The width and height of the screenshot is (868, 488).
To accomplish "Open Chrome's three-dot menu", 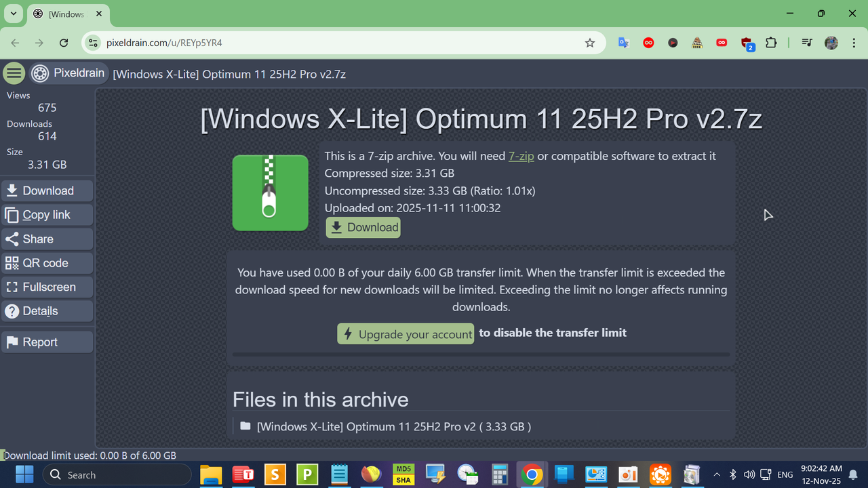I will [x=854, y=42].
